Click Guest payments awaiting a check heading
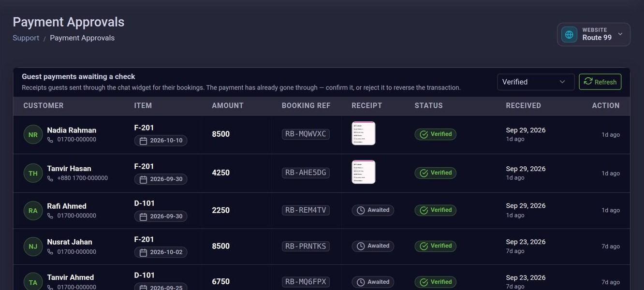644x290 pixels. (78, 76)
